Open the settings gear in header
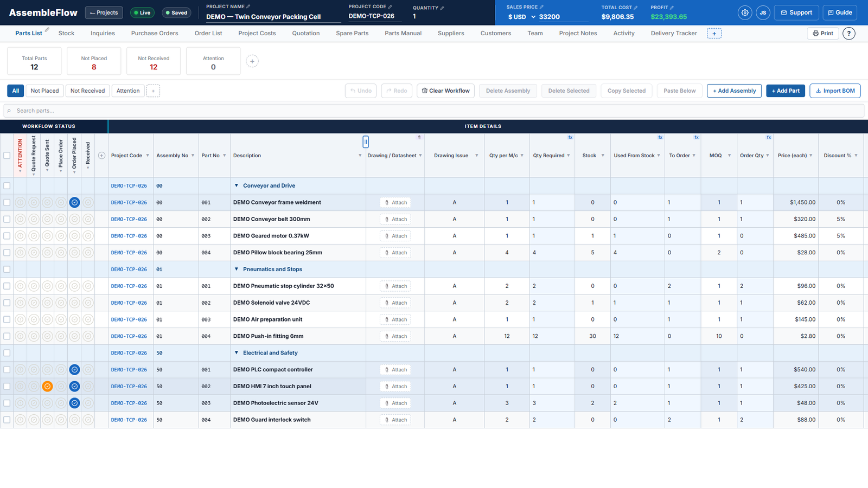 click(745, 12)
